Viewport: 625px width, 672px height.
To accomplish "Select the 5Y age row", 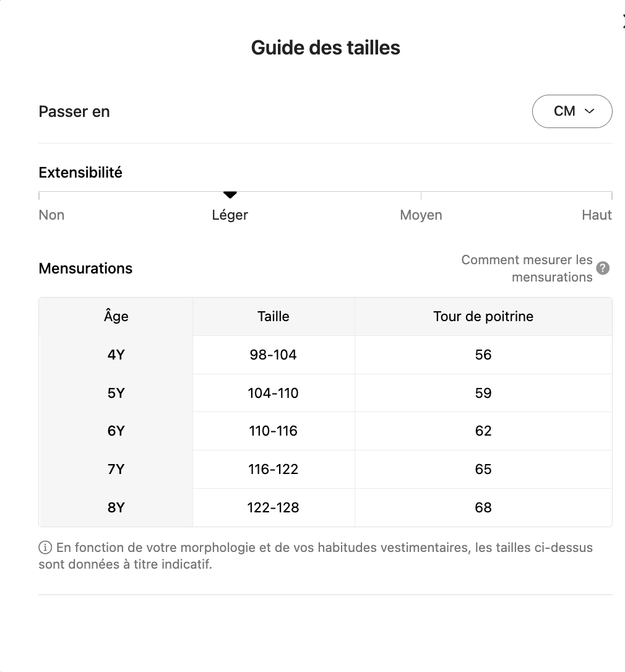I will pos(116,394).
